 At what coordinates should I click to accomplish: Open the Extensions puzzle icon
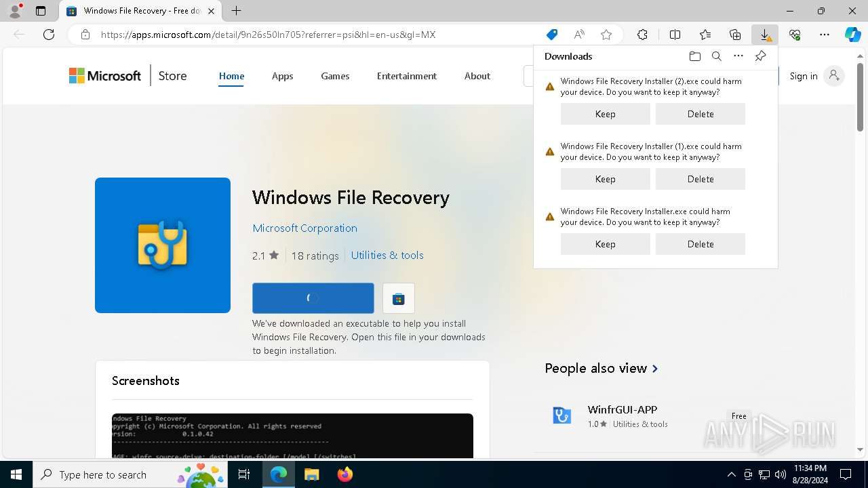[642, 35]
